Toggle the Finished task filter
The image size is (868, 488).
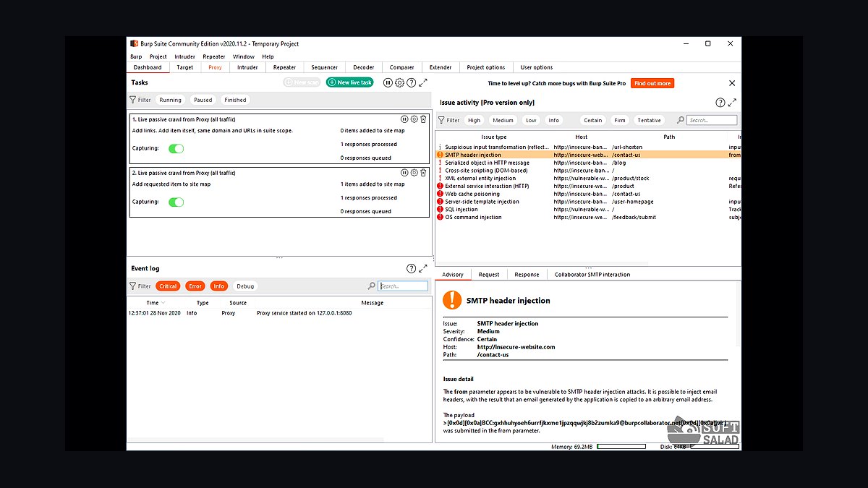coord(235,100)
